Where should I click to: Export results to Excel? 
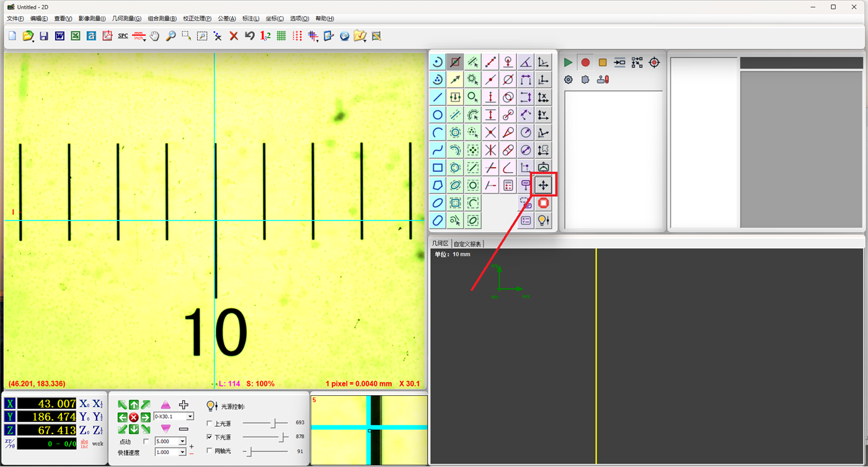tap(75, 37)
